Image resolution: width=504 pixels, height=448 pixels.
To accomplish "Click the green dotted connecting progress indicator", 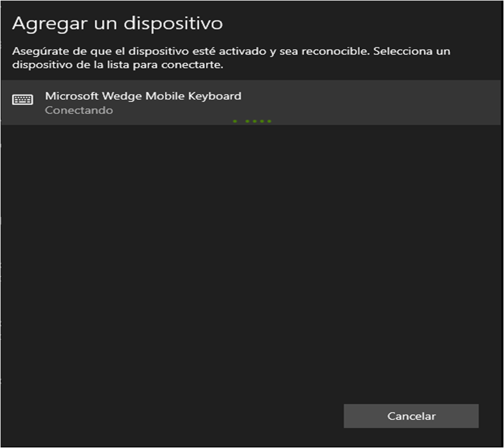I will (253, 121).
